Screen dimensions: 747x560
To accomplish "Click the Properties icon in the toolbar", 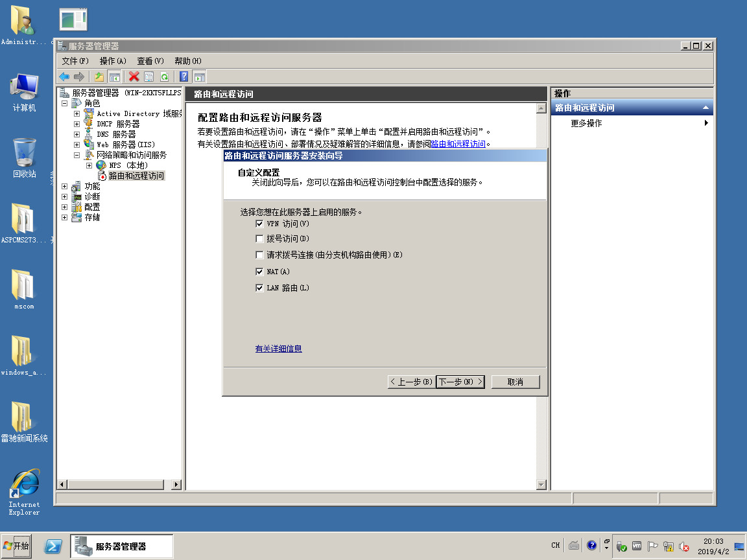I will point(148,76).
